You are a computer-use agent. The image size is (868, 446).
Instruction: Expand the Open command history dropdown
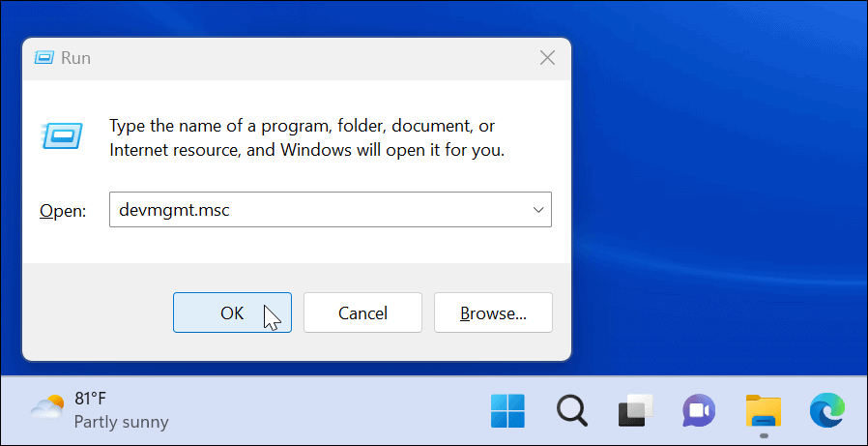tap(536, 210)
